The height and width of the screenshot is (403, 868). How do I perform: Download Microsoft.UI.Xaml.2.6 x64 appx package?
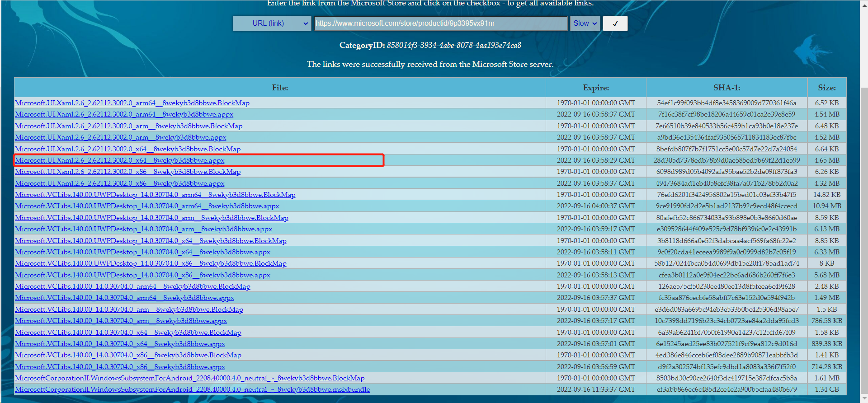pyautogui.click(x=119, y=160)
